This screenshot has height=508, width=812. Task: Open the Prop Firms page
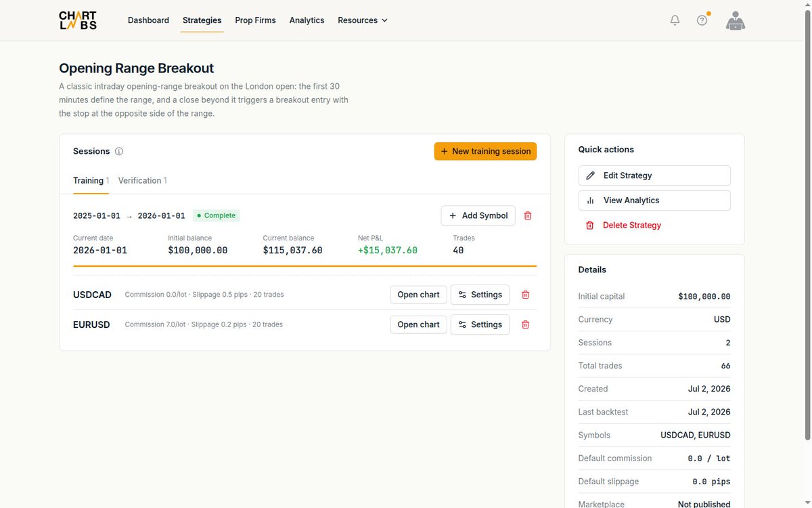tap(255, 20)
